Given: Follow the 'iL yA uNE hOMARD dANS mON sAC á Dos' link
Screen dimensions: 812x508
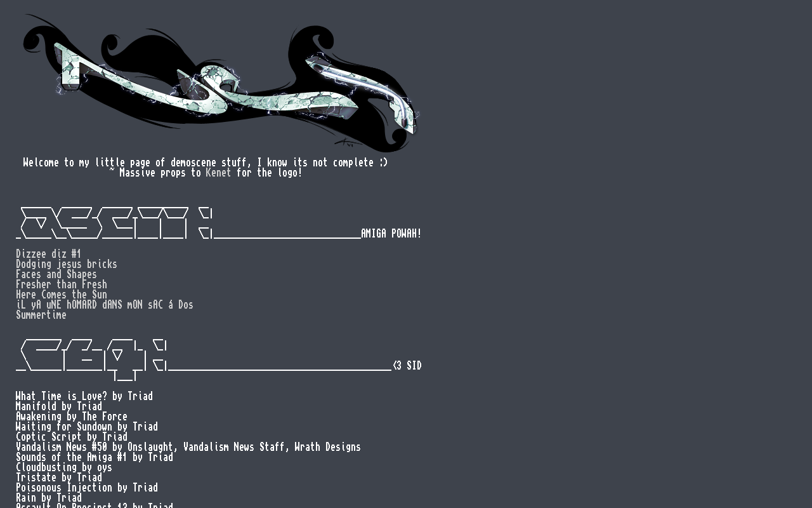Looking at the screenshot, I should 105,305.
